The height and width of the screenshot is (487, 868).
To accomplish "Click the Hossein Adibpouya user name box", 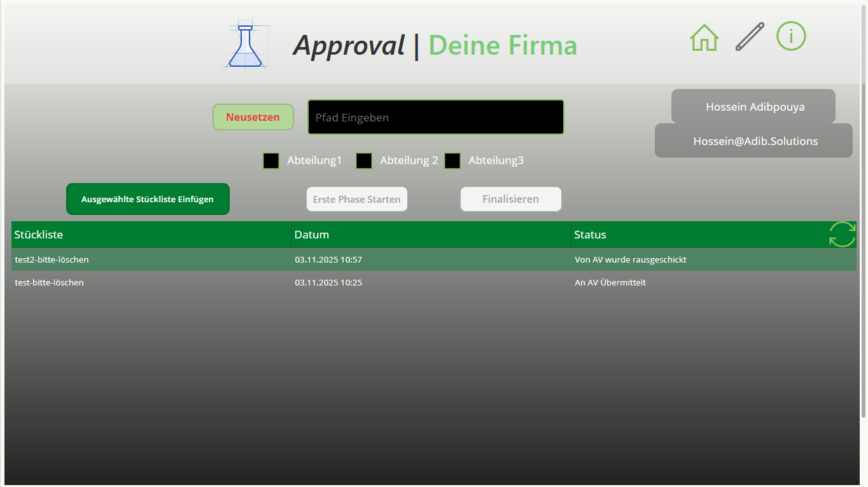I will click(753, 107).
